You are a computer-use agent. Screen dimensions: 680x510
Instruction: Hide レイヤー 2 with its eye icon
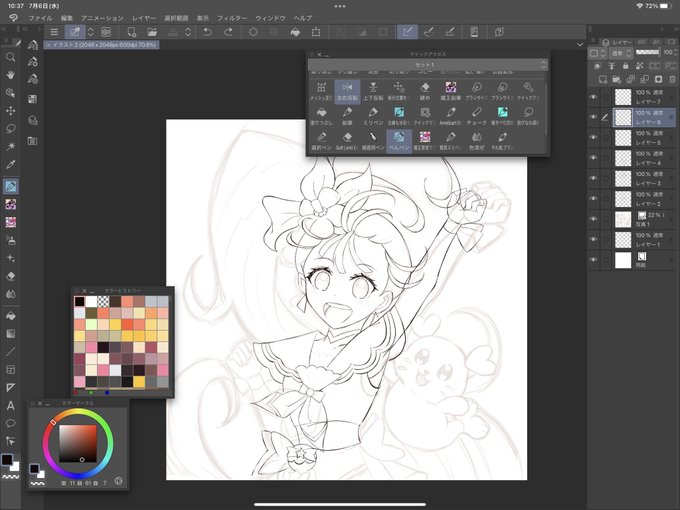(x=593, y=199)
